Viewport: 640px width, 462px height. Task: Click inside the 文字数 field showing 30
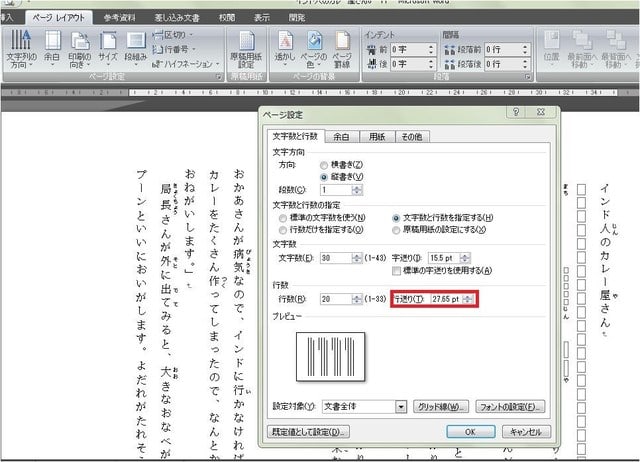336,258
